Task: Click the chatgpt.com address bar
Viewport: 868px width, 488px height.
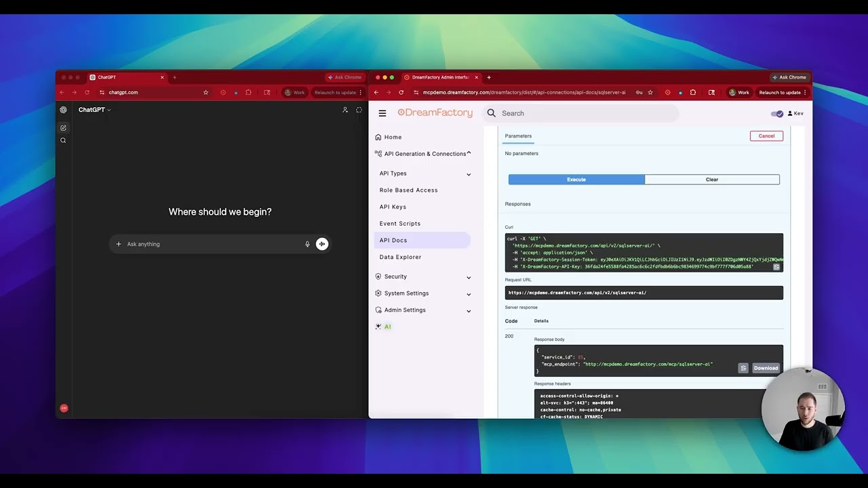Action: (x=123, y=92)
